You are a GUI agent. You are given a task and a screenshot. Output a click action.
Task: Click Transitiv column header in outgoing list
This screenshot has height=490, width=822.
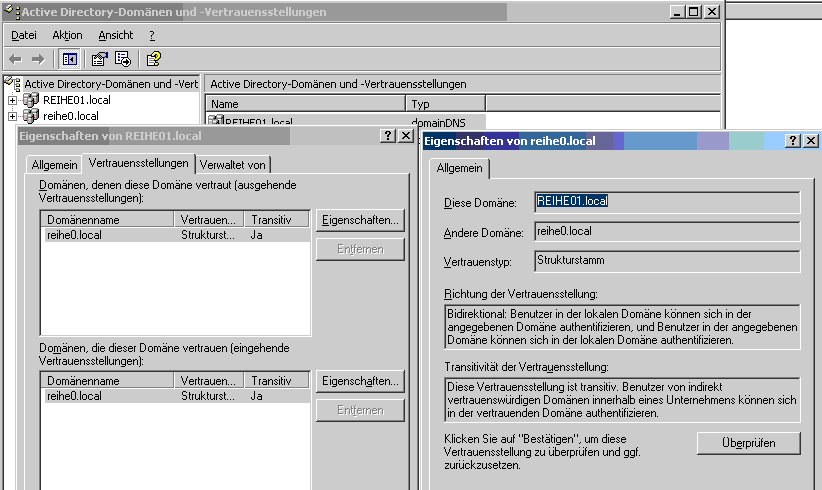click(x=277, y=220)
